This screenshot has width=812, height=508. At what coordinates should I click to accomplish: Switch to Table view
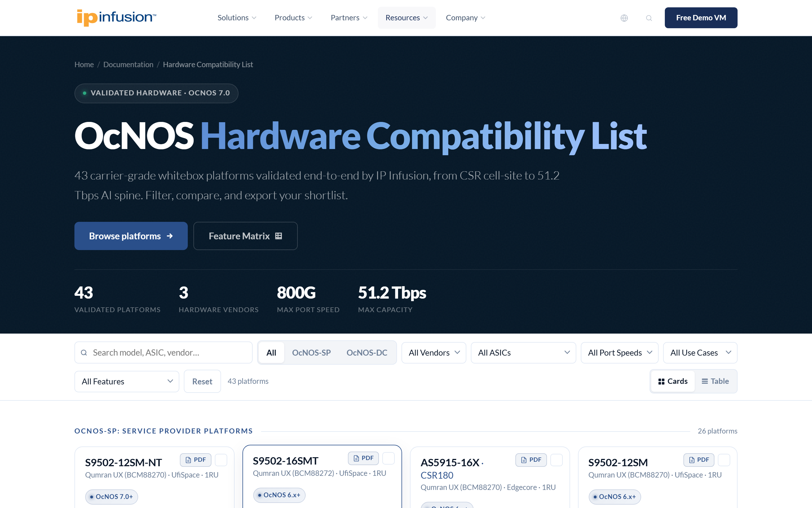click(715, 381)
